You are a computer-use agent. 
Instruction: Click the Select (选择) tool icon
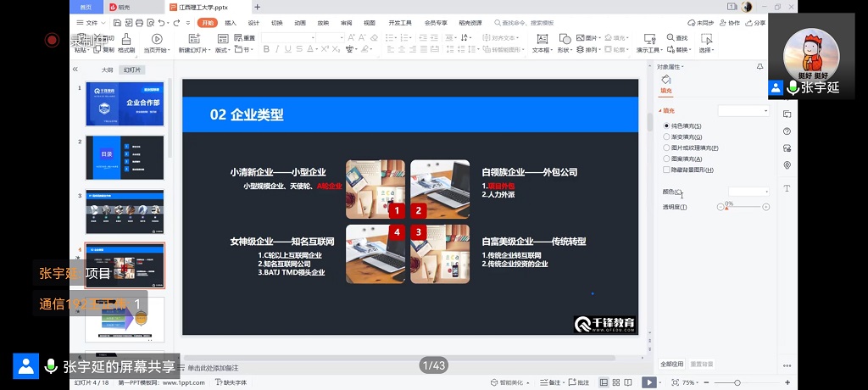coord(706,39)
